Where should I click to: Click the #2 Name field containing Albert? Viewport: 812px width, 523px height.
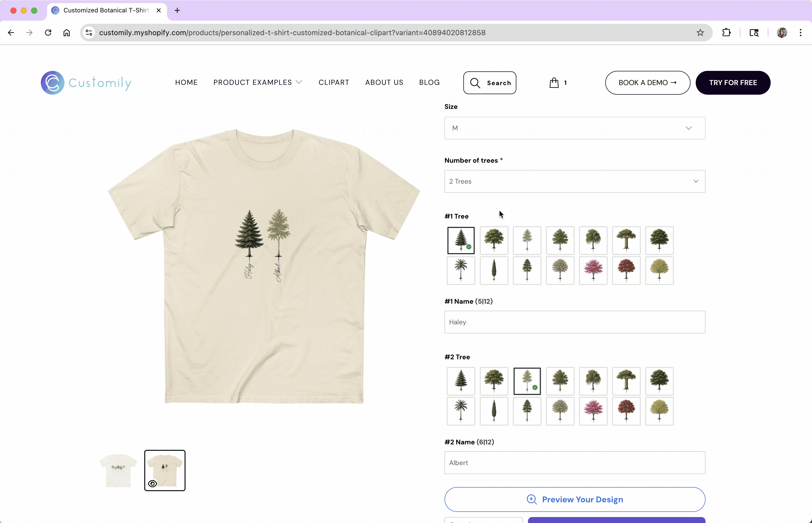(x=574, y=462)
